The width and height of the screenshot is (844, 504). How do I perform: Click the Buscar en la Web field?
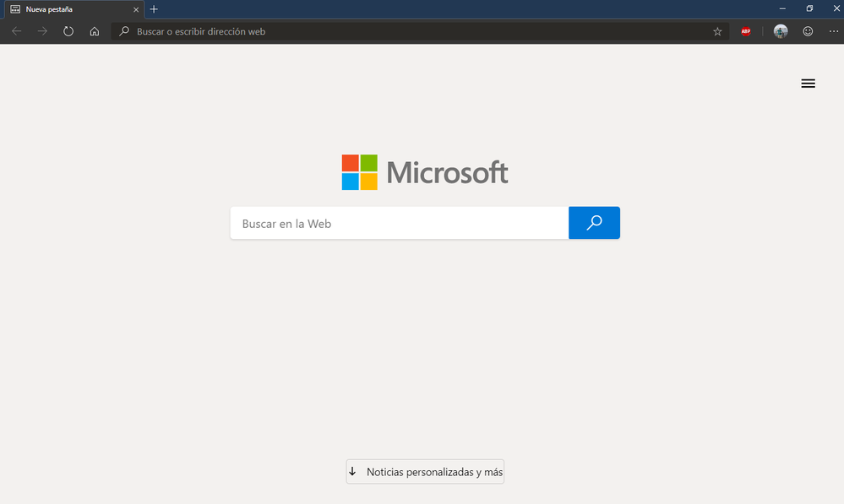(x=400, y=223)
